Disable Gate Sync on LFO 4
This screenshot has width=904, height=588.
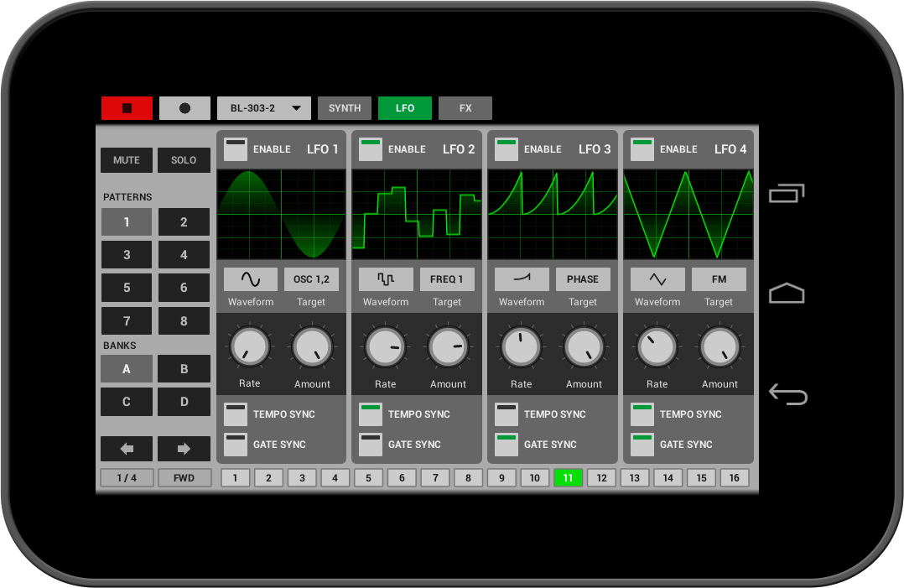[x=642, y=445]
